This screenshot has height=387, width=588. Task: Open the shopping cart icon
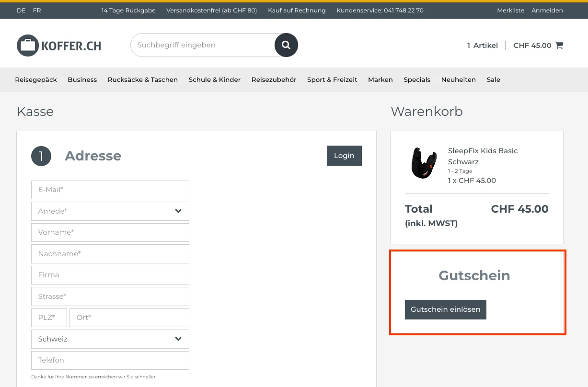click(x=559, y=46)
